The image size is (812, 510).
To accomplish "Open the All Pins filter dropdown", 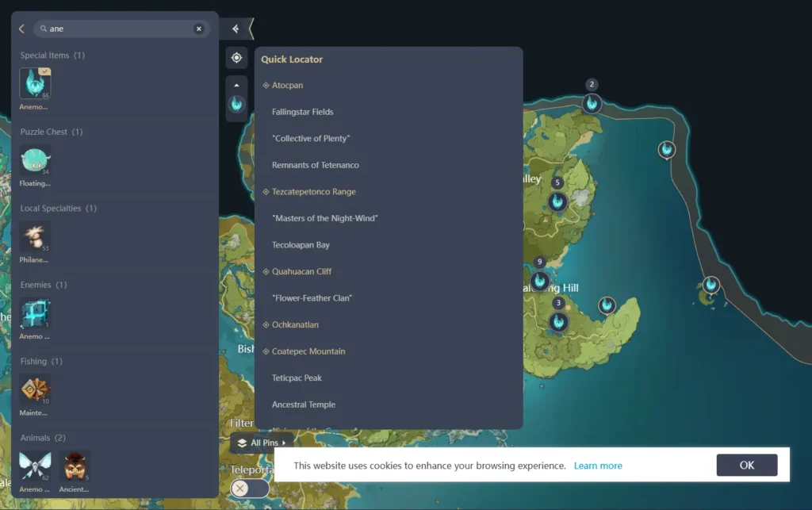I will coord(262,443).
